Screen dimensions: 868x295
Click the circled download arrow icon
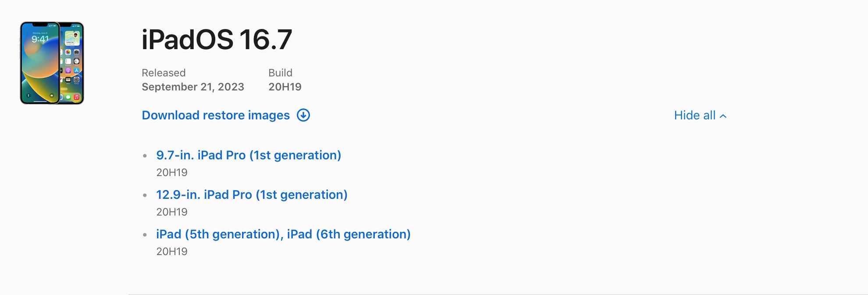303,115
